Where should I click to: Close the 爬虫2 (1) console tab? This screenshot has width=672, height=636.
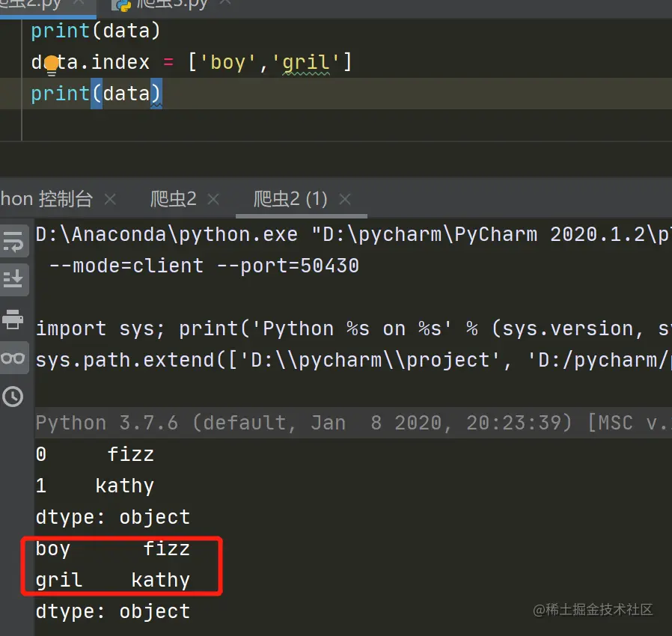point(345,199)
